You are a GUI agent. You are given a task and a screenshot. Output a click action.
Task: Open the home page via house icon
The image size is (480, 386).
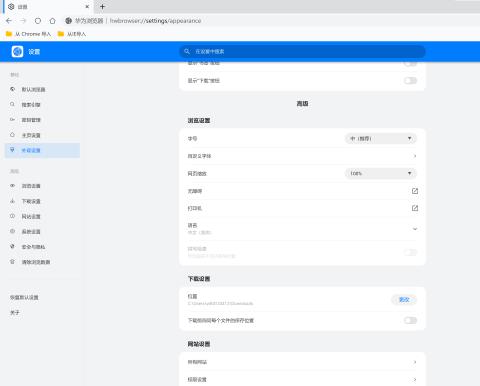tap(52, 21)
